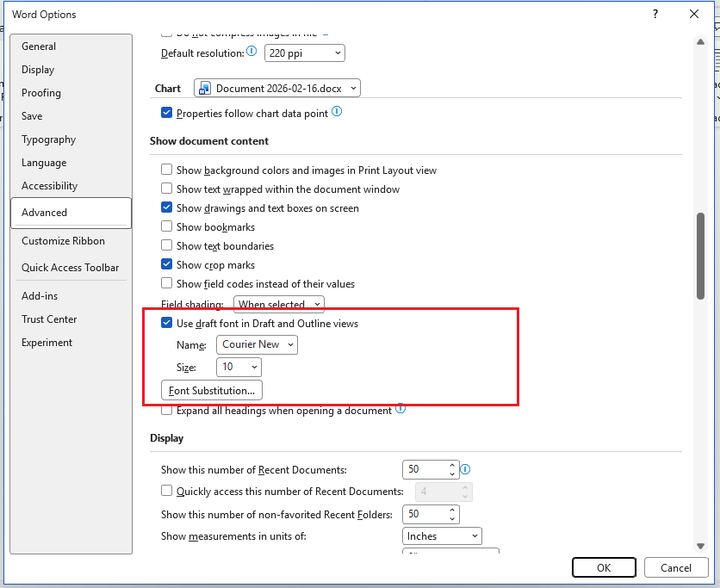Open Add-ins category
The image size is (720, 588).
click(71, 296)
